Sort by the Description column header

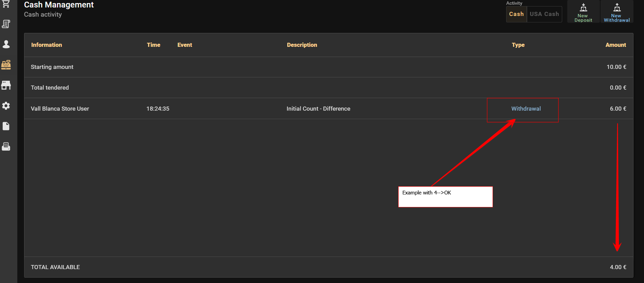302,45
